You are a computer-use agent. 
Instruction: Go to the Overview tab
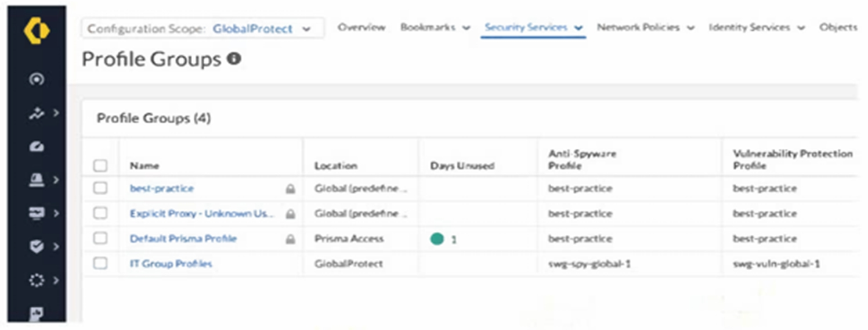tap(361, 27)
